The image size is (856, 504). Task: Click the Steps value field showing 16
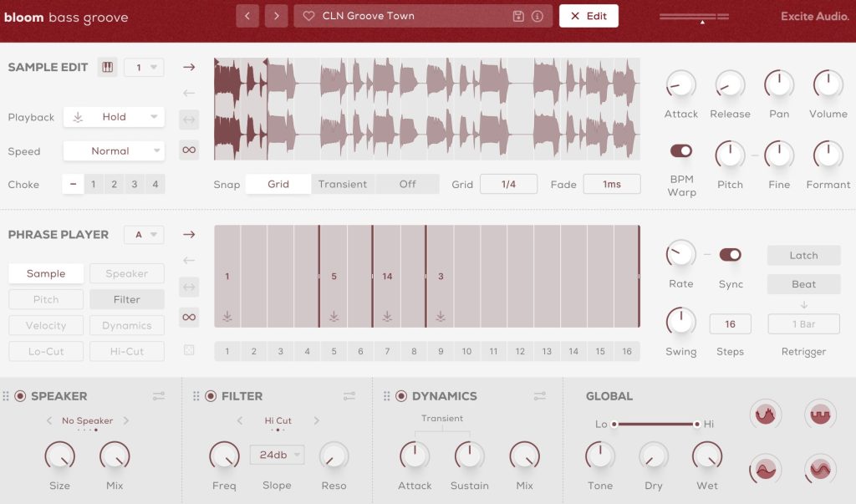[730, 324]
